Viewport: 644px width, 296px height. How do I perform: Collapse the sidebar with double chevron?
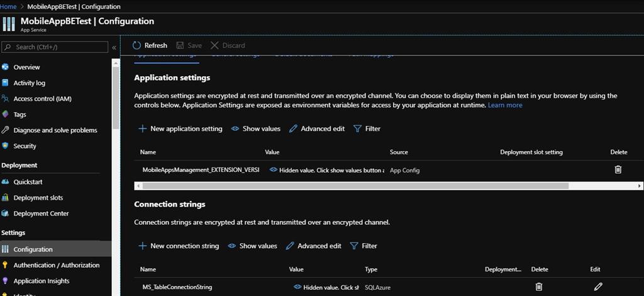click(x=114, y=48)
